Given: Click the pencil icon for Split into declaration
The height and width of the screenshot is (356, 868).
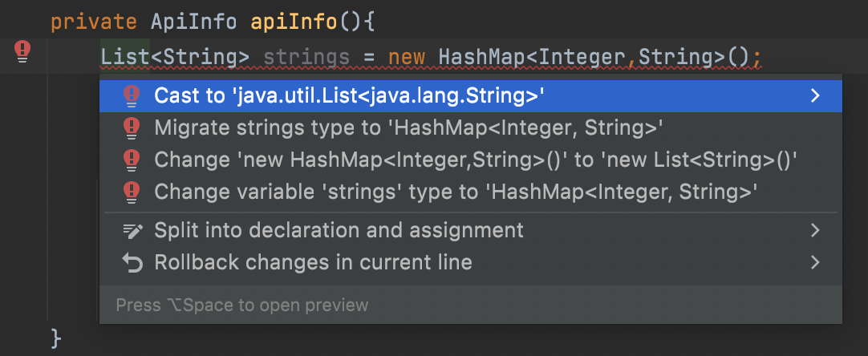Looking at the screenshot, I should 132,230.
